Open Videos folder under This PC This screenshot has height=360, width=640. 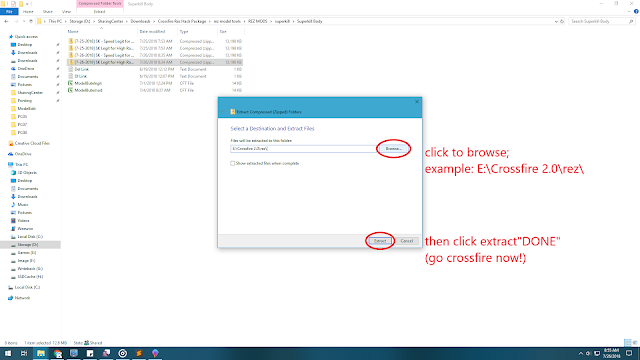(23, 221)
